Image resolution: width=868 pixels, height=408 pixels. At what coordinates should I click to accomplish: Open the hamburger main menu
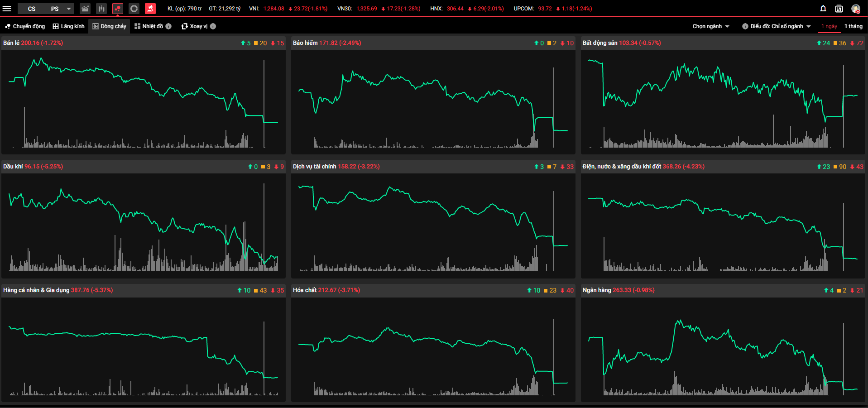point(7,9)
